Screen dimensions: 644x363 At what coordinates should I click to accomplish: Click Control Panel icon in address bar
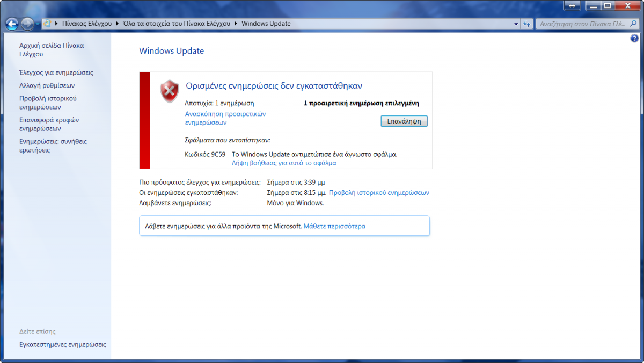coord(47,24)
